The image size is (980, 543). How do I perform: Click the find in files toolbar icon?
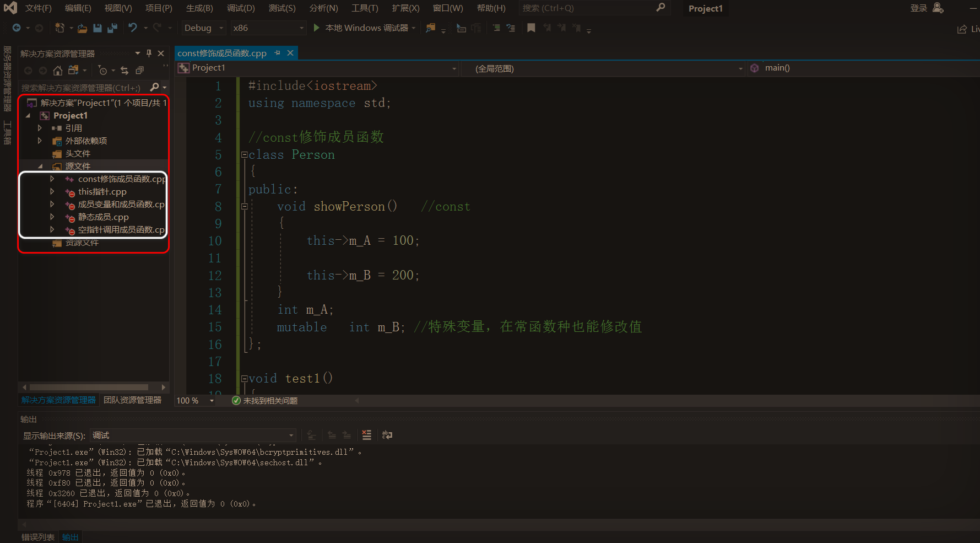pyautogui.click(x=430, y=28)
